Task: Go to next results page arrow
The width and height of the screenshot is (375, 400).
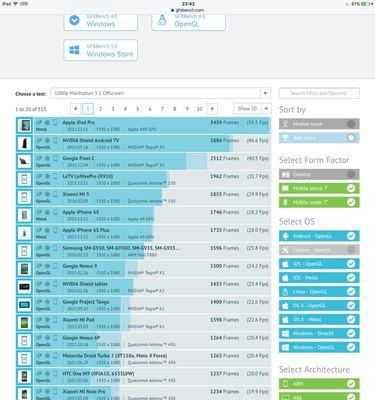Action: point(212,109)
